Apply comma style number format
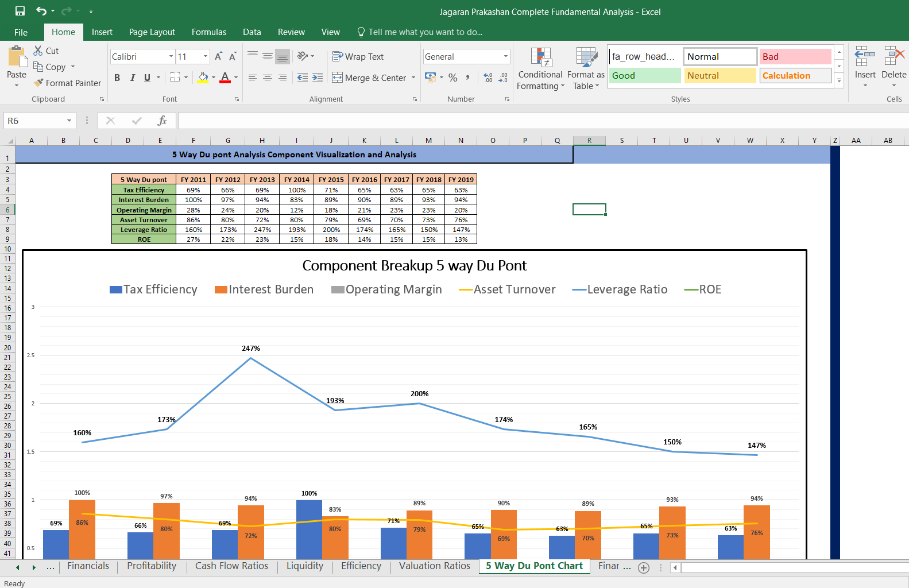This screenshot has height=588, width=909. pos(468,77)
